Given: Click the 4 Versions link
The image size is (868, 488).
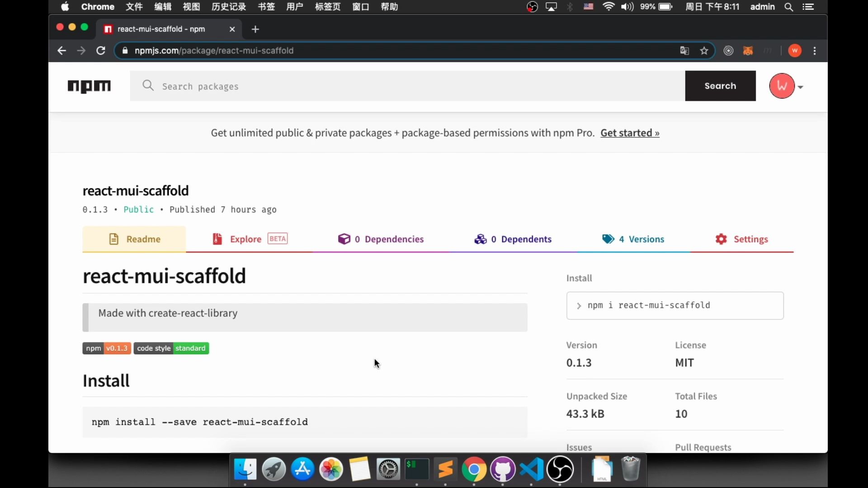Looking at the screenshot, I should [642, 239].
